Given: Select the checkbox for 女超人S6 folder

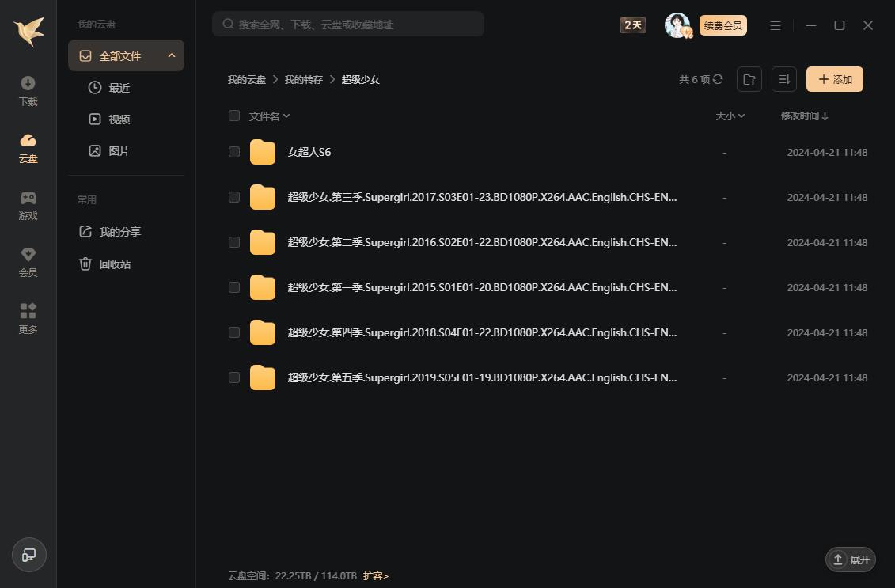Looking at the screenshot, I should pos(234,152).
